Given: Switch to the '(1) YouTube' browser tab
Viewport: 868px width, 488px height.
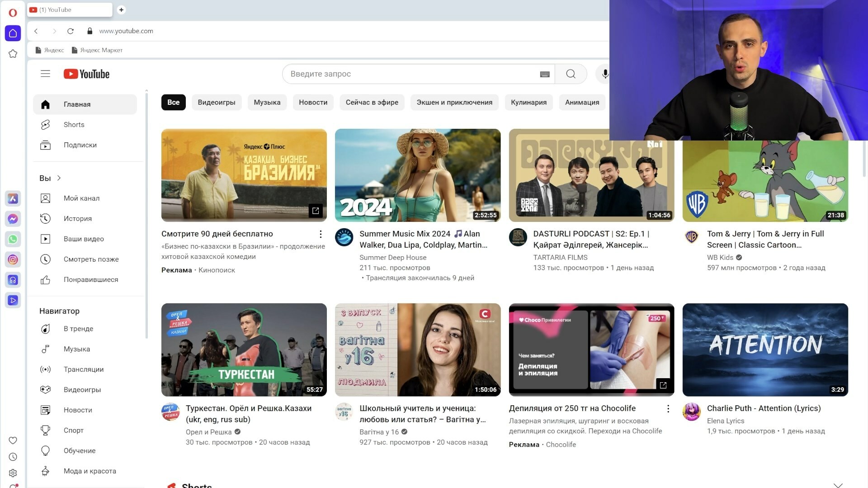Looking at the screenshot, I should (x=70, y=9).
